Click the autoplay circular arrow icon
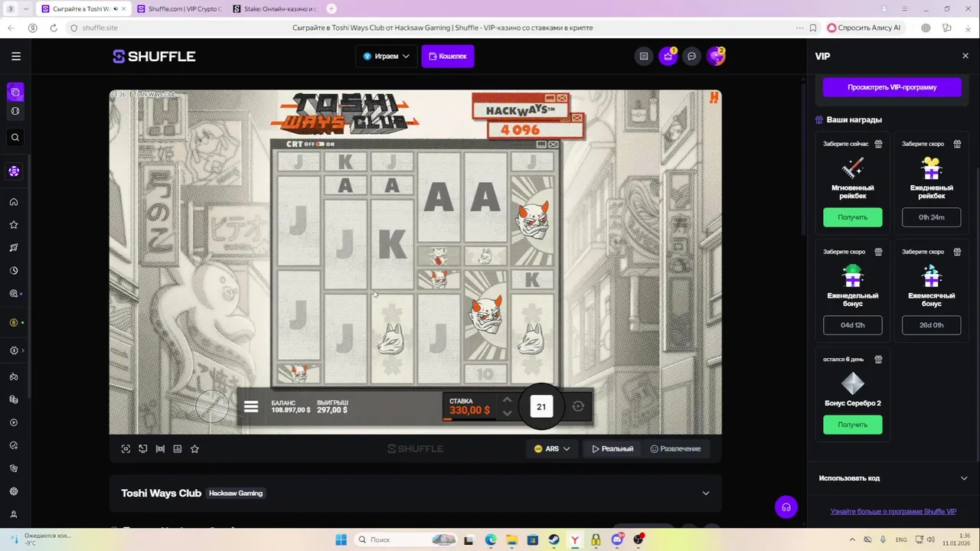This screenshot has width=980, height=551. point(578,406)
